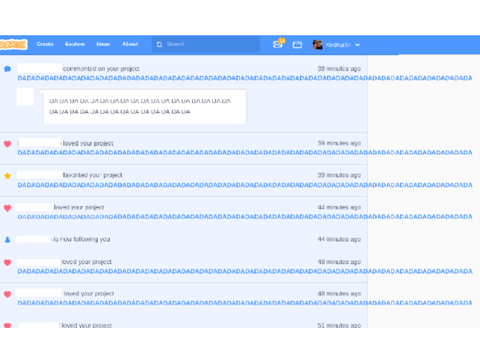Open the My Stuff folder icon

coord(297,45)
